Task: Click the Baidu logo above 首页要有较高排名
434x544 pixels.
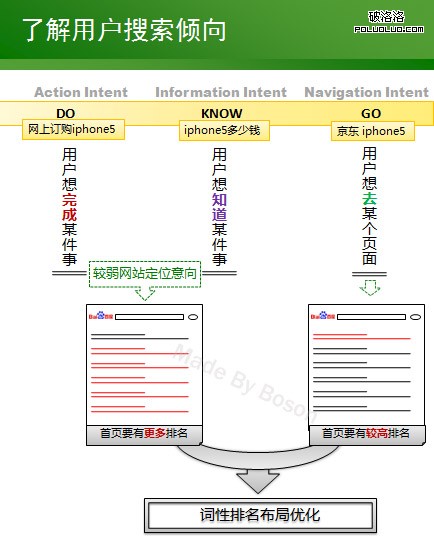Action: 323,315
